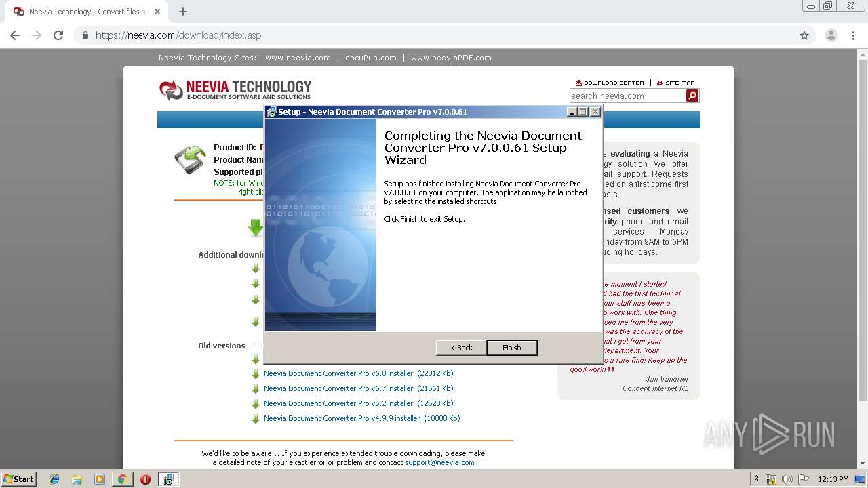Open network tray icon

[x=771, y=479]
